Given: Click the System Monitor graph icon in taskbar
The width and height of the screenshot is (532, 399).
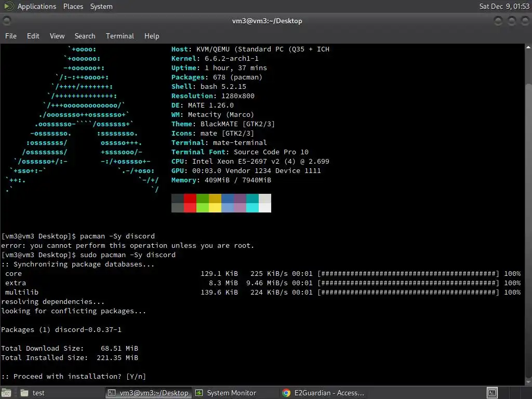Looking at the screenshot, I should (199, 393).
